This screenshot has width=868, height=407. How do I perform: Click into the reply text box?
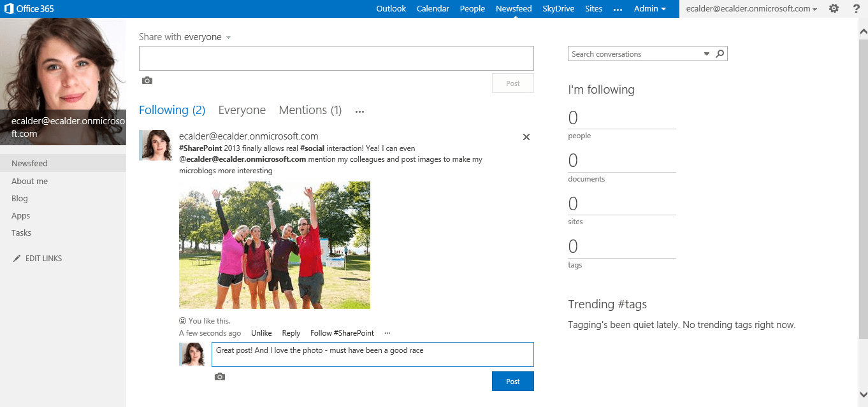pos(373,355)
